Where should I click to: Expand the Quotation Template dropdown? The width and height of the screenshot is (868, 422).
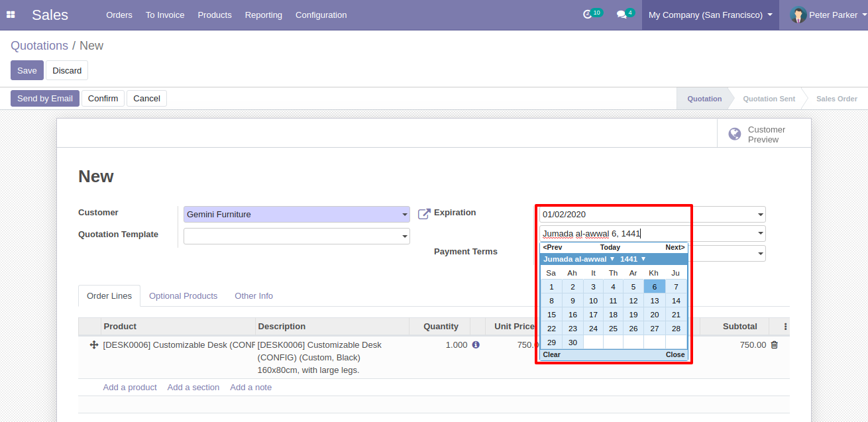(405, 237)
